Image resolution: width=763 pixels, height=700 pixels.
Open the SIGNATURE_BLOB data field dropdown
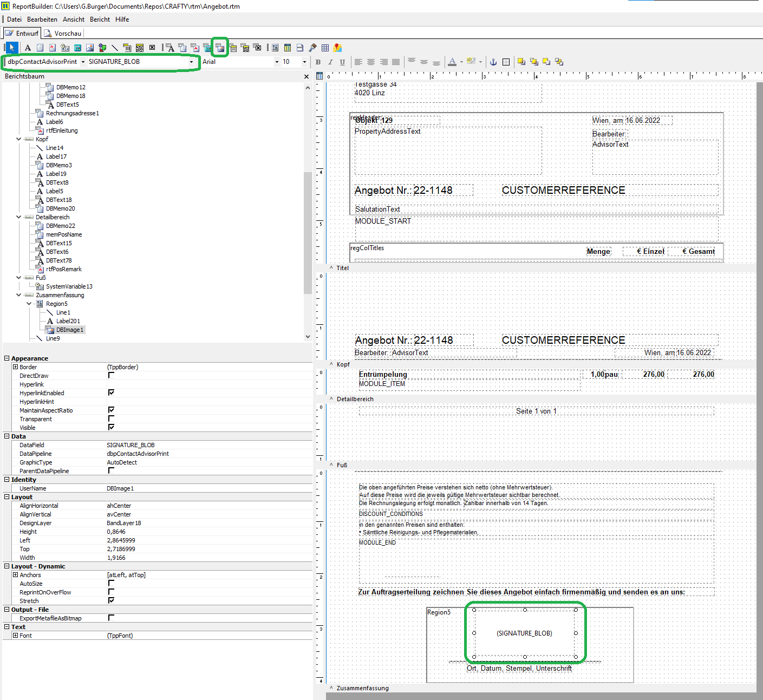point(191,62)
